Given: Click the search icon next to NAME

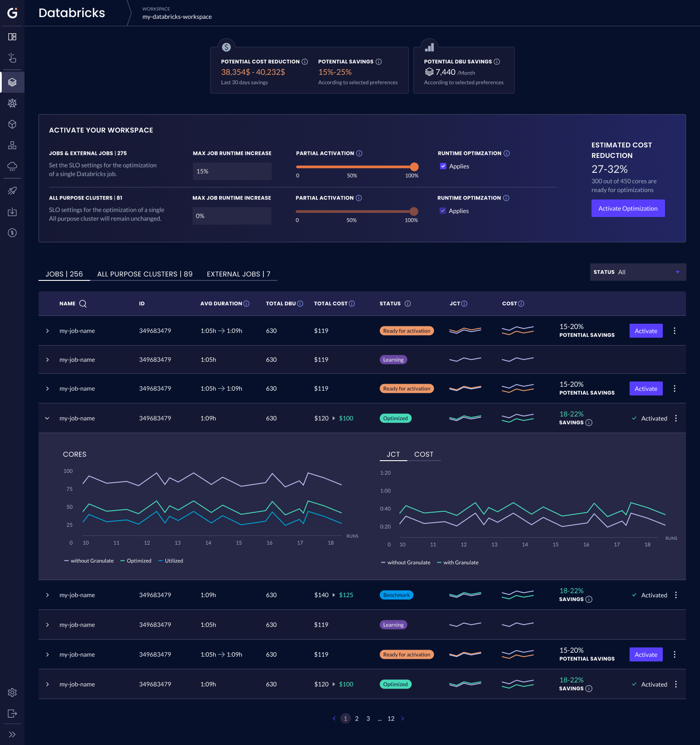Looking at the screenshot, I should pos(83,304).
